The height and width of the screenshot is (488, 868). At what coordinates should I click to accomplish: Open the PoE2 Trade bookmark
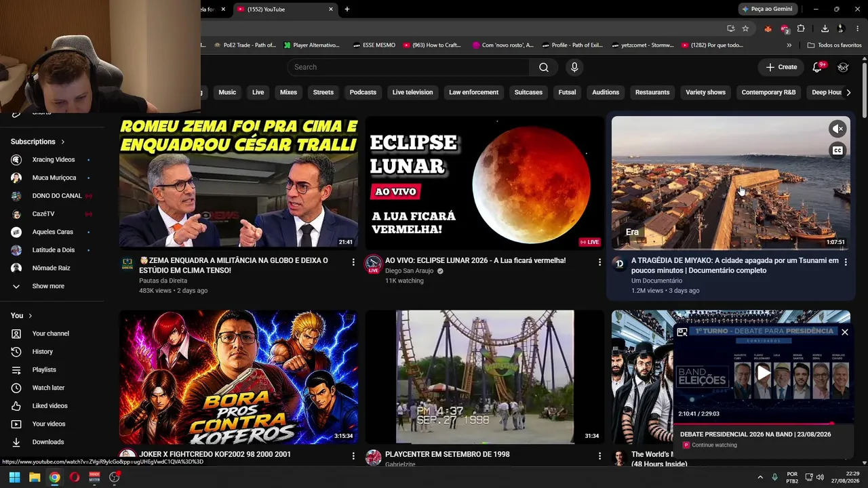tap(244, 45)
